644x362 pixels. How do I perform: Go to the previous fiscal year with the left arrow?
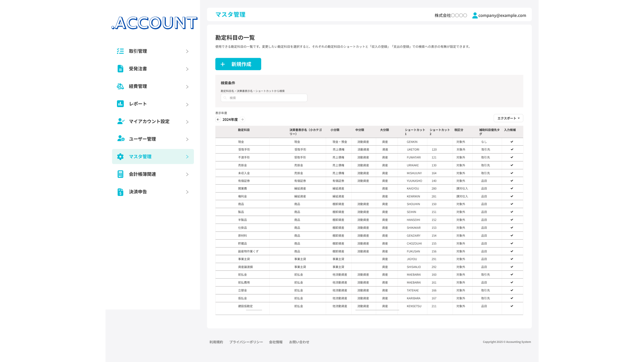point(218,119)
